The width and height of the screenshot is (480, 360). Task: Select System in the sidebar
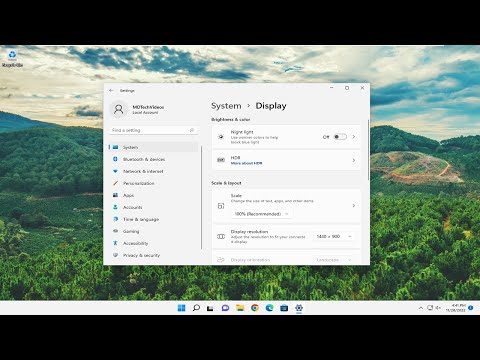tap(153, 147)
